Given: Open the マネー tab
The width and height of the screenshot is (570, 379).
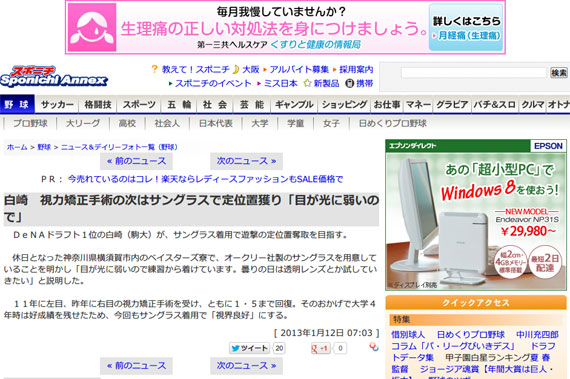Looking at the screenshot, I should (418, 105).
